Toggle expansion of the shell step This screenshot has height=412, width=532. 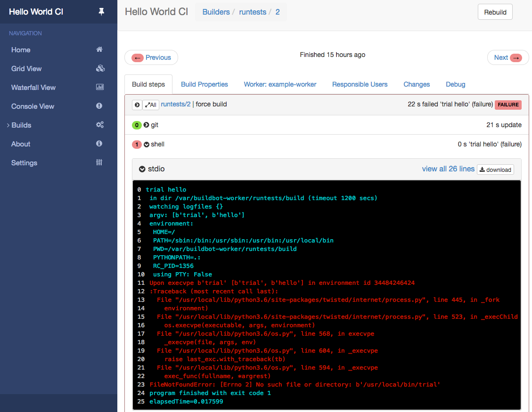pos(145,144)
